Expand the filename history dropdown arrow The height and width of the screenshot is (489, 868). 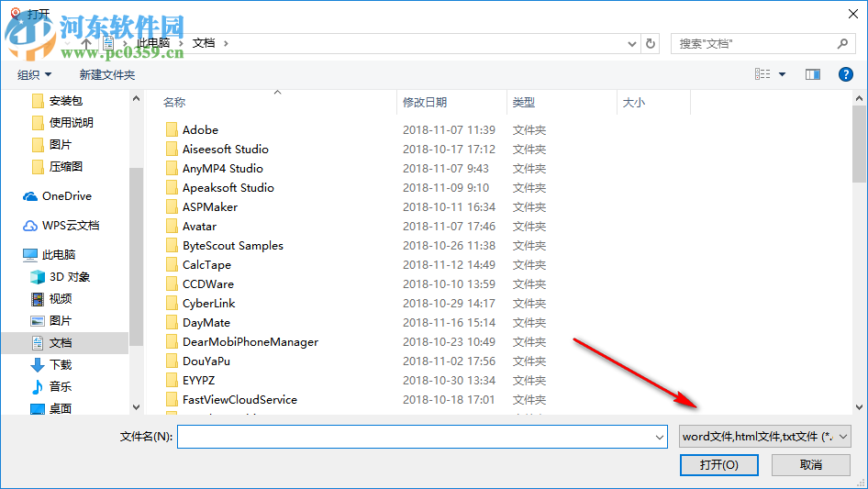click(x=660, y=437)
